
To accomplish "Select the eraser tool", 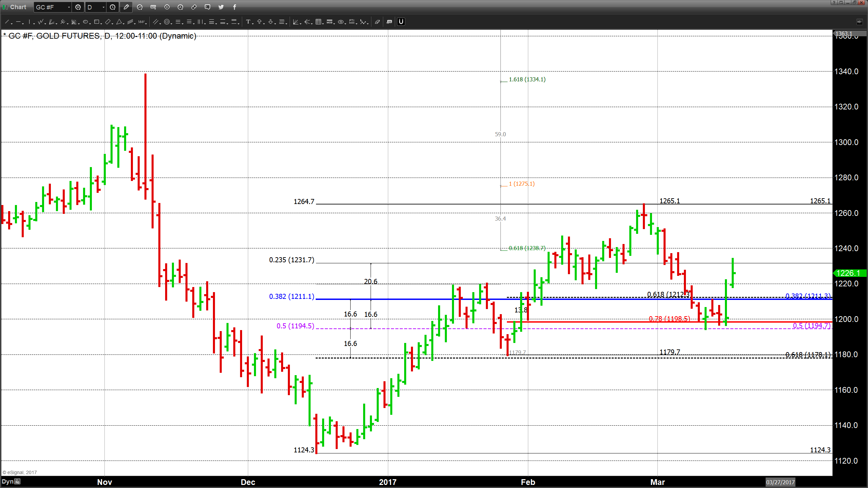I will (x=377, y=22).
